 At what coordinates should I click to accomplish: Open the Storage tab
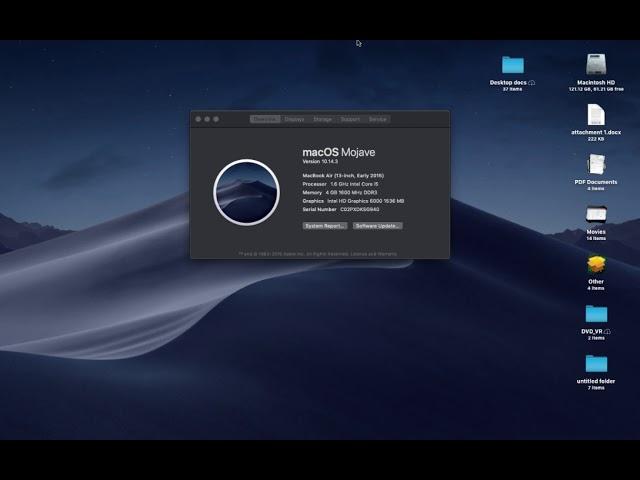point(322,119)
